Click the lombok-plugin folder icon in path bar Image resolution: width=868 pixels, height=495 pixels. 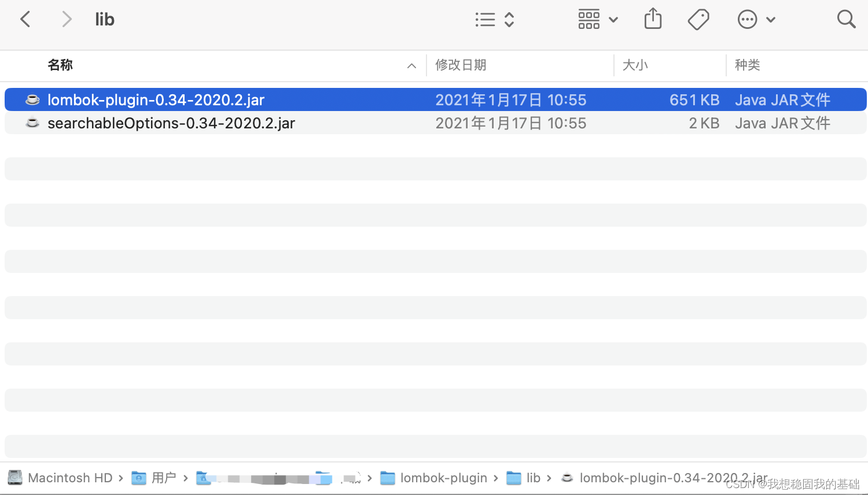(x=388, y=478)
